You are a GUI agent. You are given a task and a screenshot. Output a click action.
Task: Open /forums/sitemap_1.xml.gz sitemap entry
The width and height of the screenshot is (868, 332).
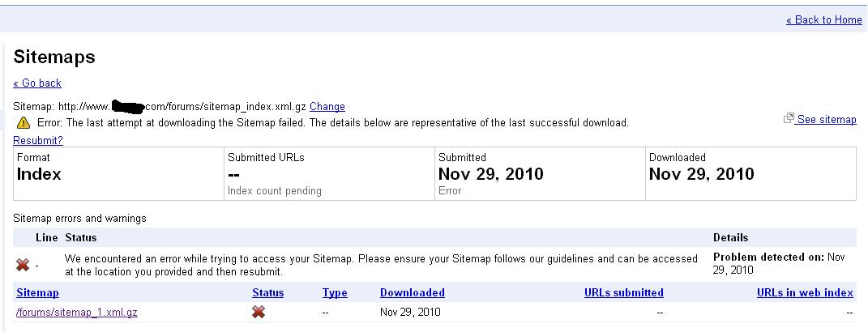click(77, 312)
